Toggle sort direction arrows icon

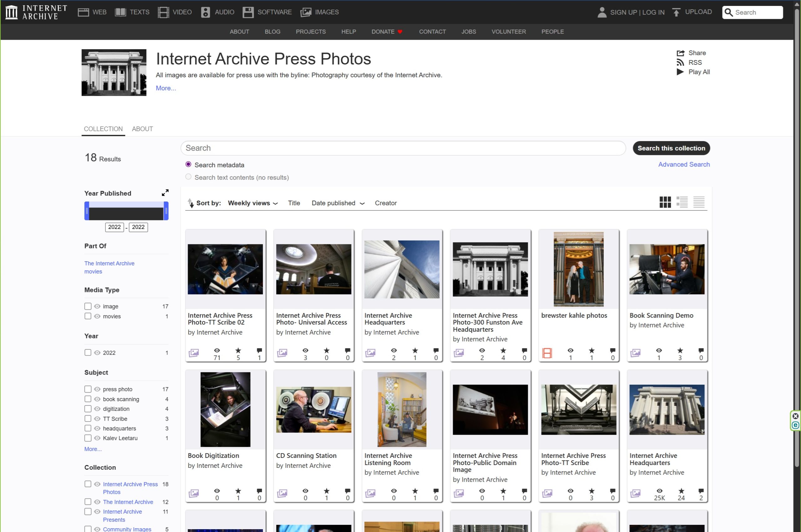pyautogui.click(x=191, y=203)
